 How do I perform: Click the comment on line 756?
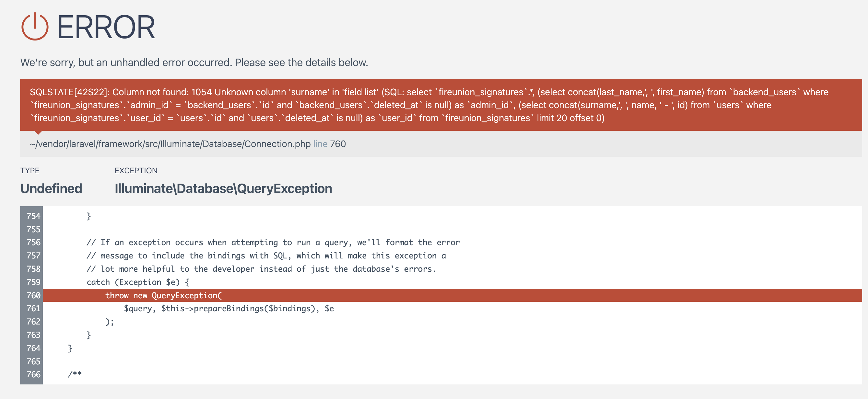[273, 243]
